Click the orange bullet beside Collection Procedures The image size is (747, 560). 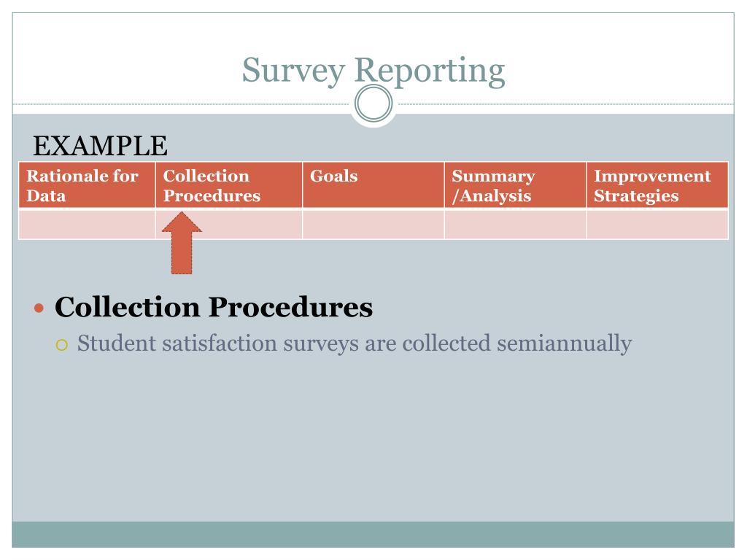(39, 308)
